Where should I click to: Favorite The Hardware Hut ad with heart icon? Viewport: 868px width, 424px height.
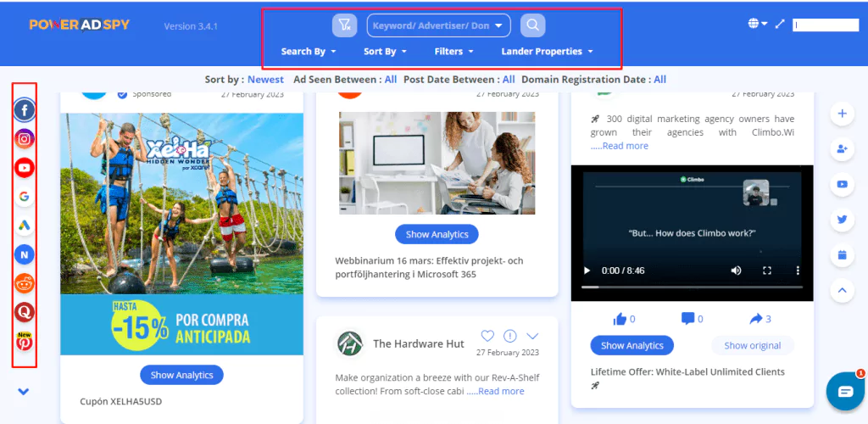click(487, 336)
